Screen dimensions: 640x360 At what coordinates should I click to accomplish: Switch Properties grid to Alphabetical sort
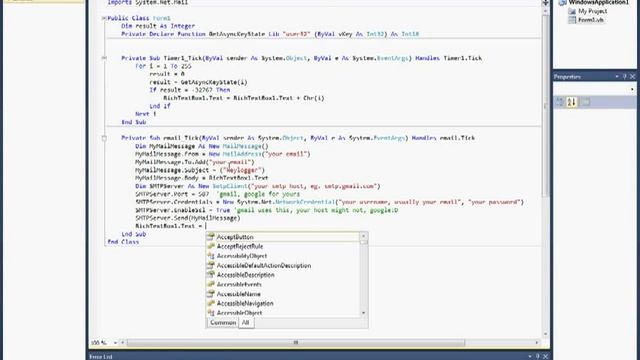[571, 102]
